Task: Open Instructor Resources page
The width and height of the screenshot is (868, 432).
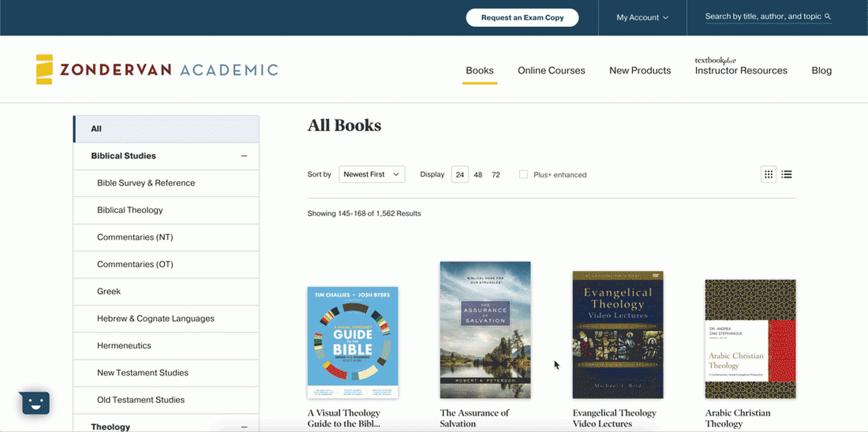Action: coord(741,71)
